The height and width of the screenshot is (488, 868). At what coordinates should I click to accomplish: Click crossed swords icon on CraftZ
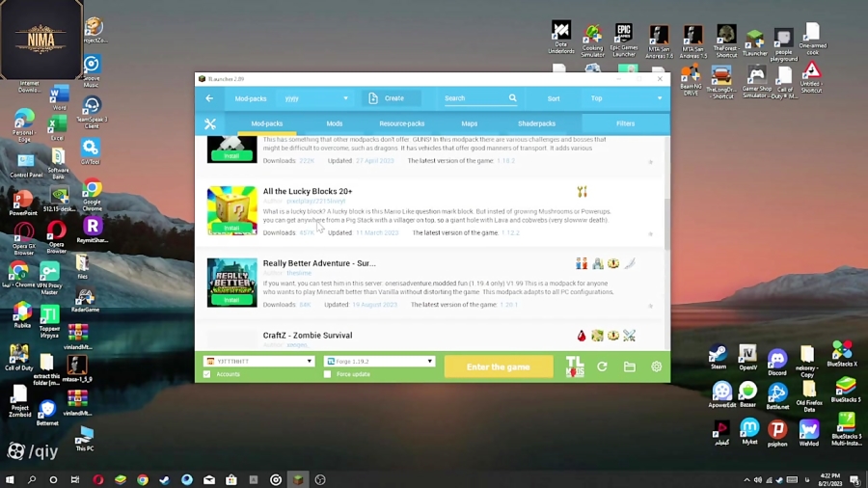pyautogui.click(x=629, y=336)
